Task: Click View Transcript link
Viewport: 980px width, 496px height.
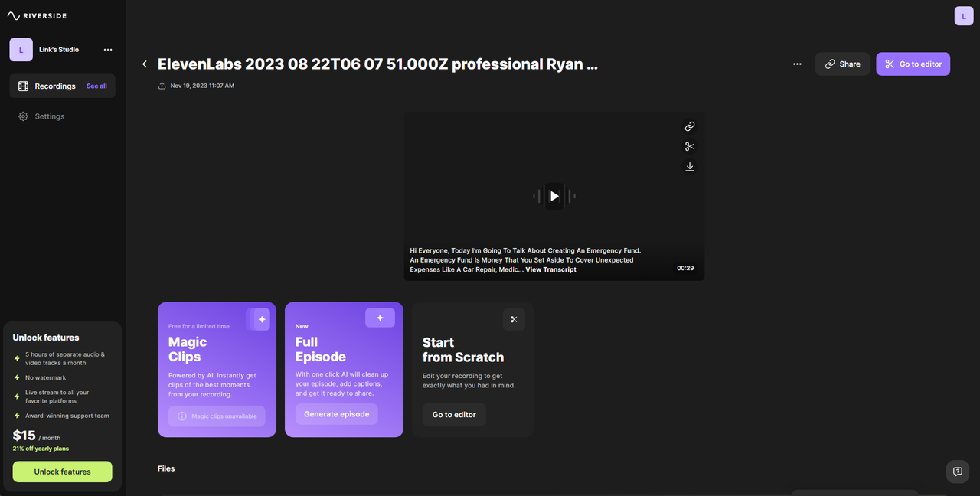Action: [550, 269]
